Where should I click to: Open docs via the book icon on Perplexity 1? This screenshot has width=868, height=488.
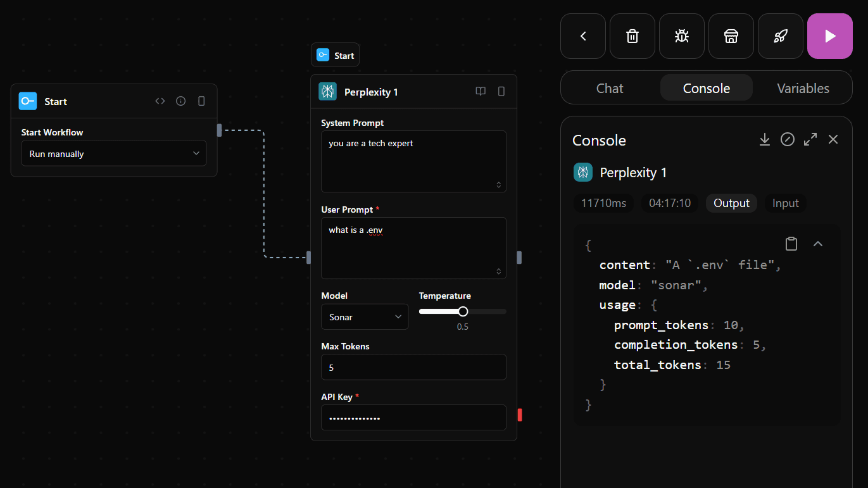pos(481,91)
